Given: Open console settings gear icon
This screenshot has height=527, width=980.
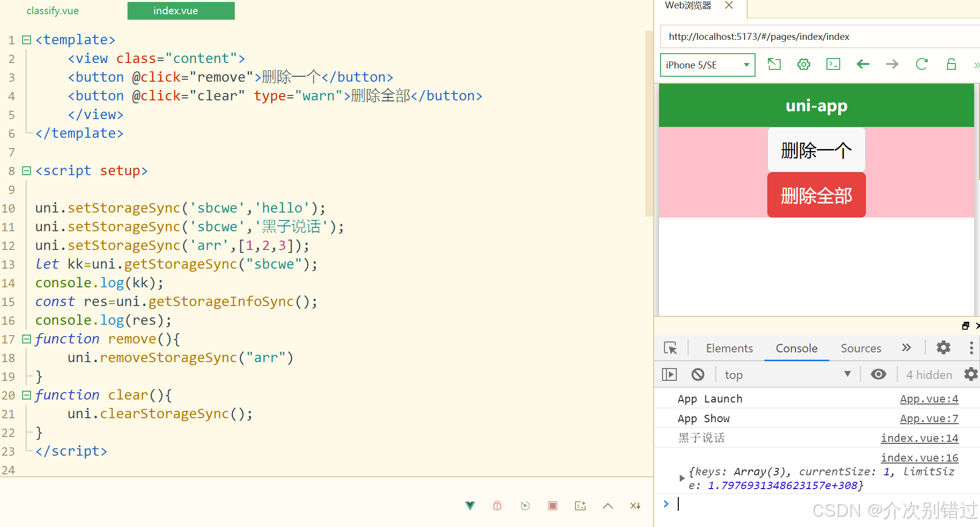Looking at the screenshot, I should pyautogui.click(x=971, y=374).
